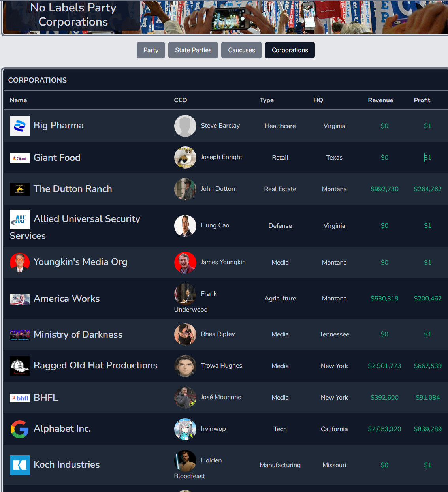Click John Dutton's CEO avatar

click(x=185, y=189)
